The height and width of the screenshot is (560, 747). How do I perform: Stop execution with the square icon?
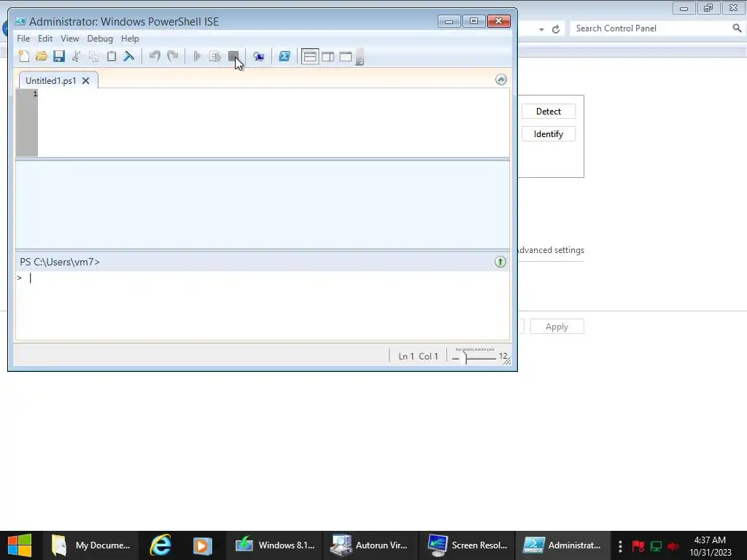233,56
